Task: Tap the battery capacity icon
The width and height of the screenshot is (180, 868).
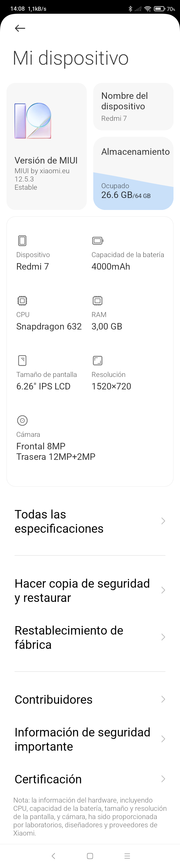Action: [x=97, y=241]
